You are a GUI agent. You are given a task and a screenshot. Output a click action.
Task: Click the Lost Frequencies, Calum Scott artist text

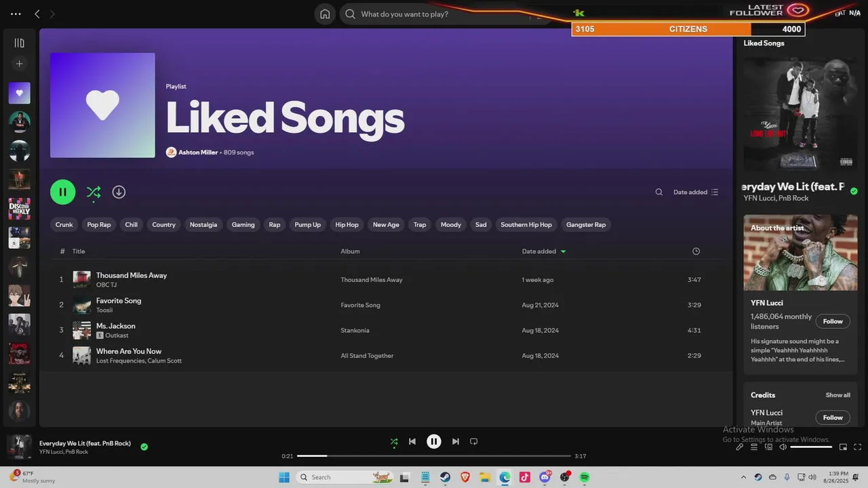(139, 361)
